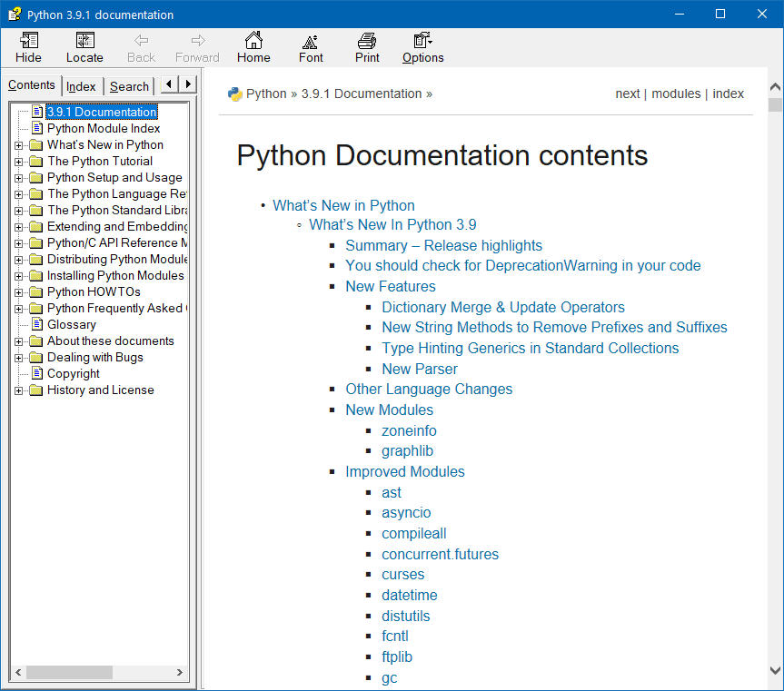
Task: Click tree scrollbar left arrow
Action: 18,673
